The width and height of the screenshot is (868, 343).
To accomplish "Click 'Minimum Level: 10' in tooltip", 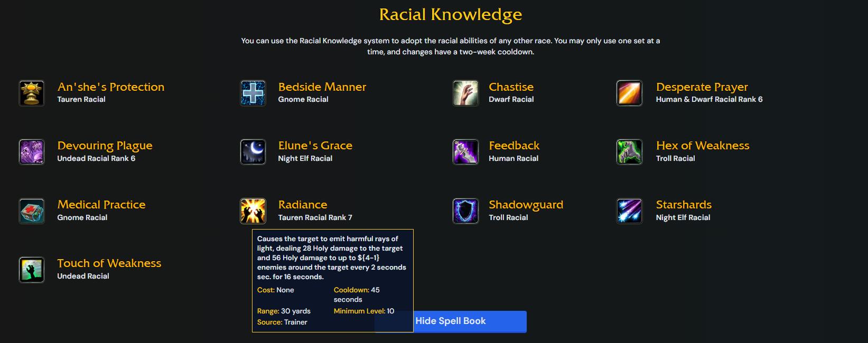I will click(364, 311).
